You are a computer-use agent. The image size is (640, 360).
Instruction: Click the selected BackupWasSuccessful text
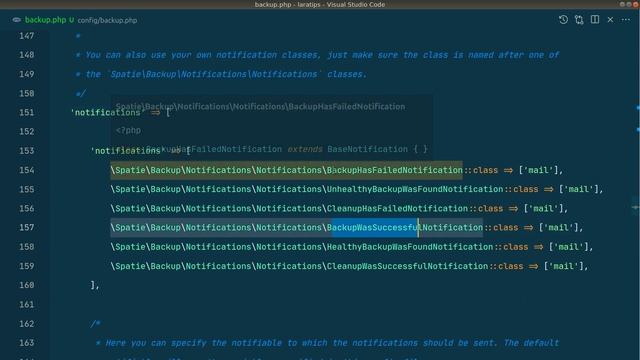click(x=374, y=228)
